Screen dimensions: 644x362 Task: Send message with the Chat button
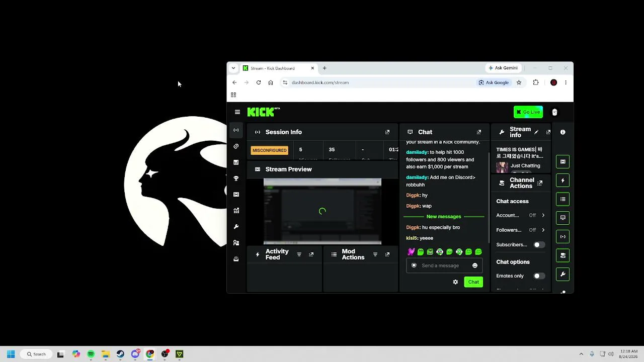pos(473,282)
